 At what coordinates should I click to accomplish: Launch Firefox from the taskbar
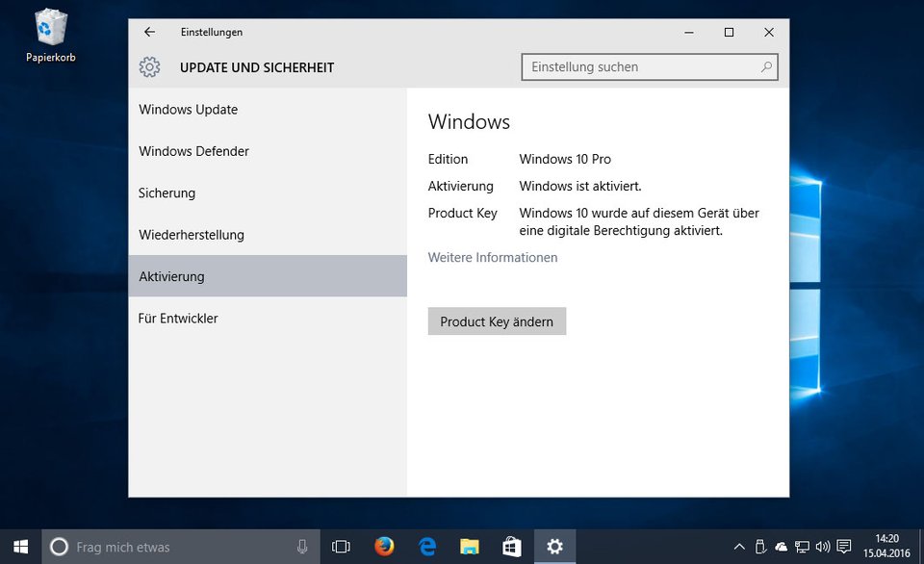(x=384, y=547)
